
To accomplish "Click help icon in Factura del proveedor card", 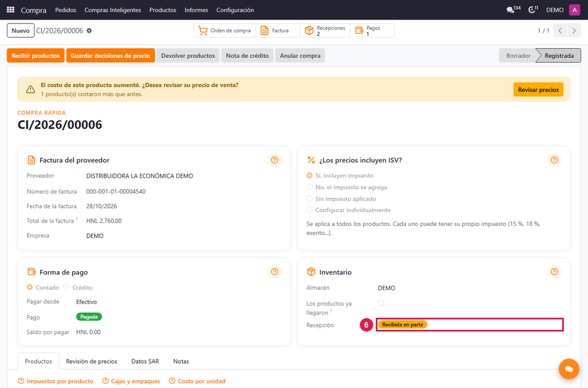I will tap(274, 160).
